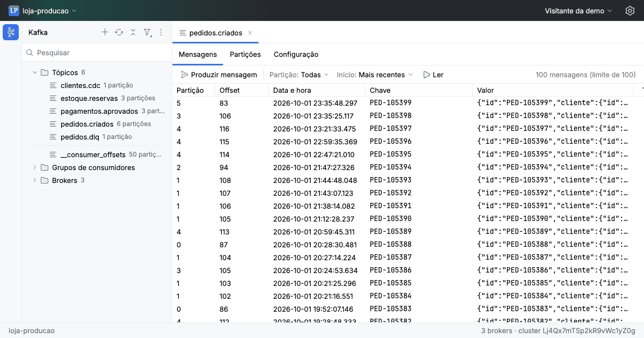Focus the Pesquisar search field

[x=97, y=53]
